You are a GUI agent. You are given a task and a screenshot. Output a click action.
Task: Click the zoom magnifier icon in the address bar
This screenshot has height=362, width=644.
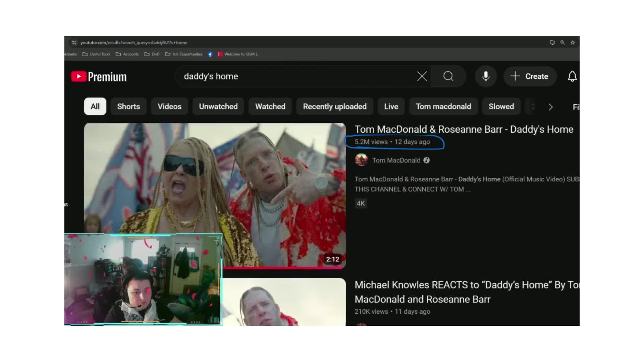coord(562,43)
